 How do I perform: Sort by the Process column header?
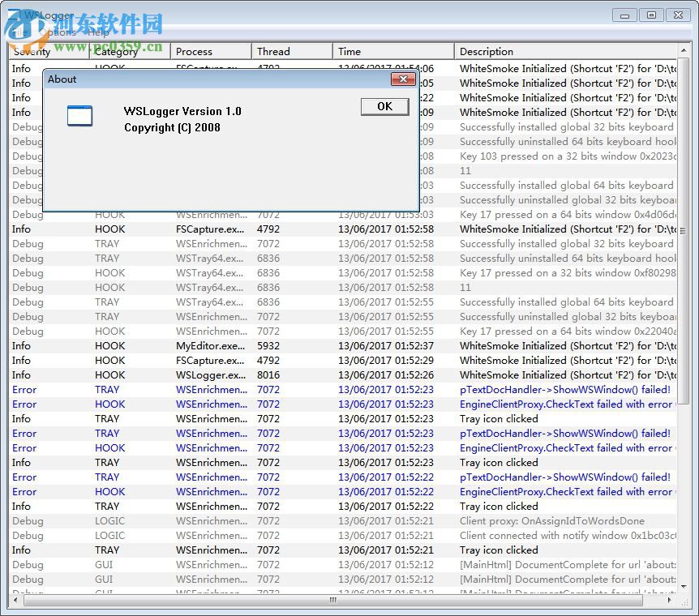(210, 51)
